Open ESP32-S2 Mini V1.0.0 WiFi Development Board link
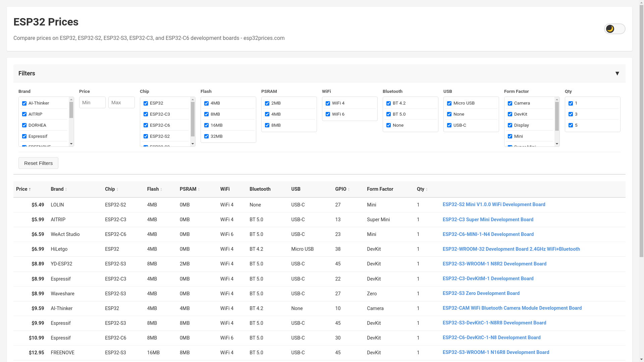Viewport: 644px width, 362px height. (x=494, y=204)
